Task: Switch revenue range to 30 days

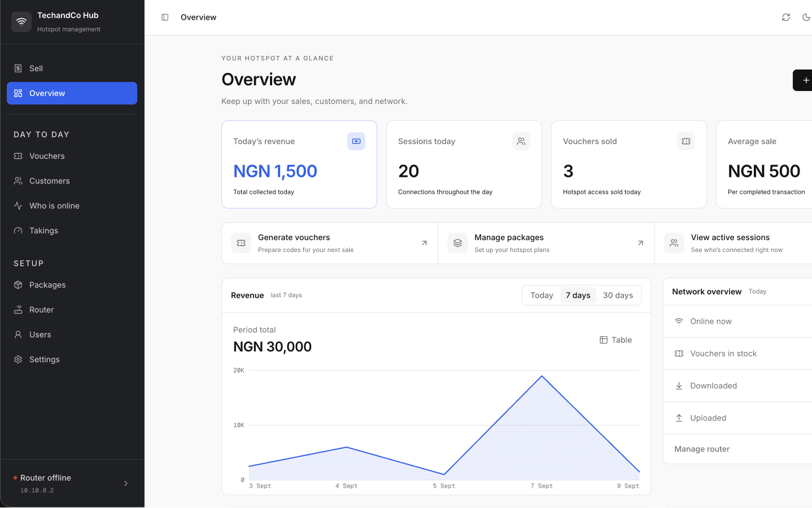Action: pyautogui.click(x=618, y=296)
